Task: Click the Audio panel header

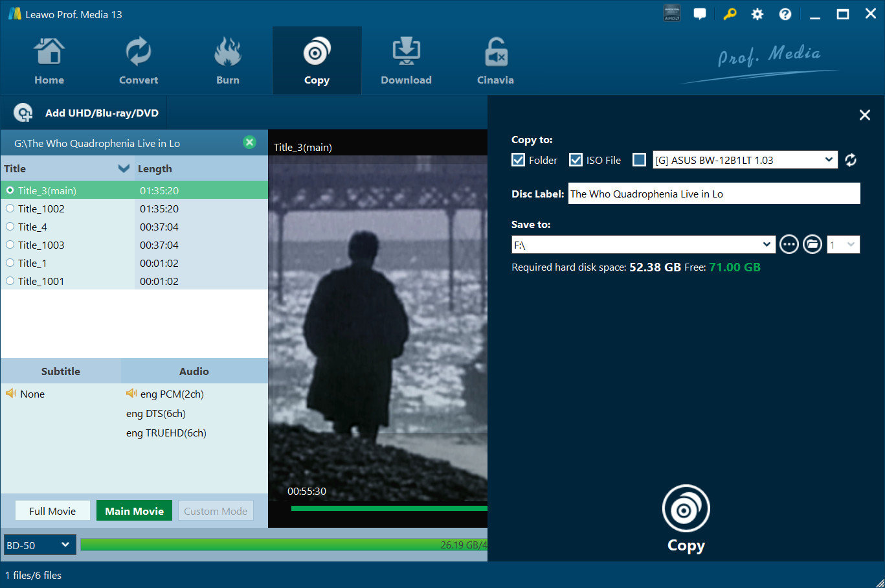Action: [194, 371]
